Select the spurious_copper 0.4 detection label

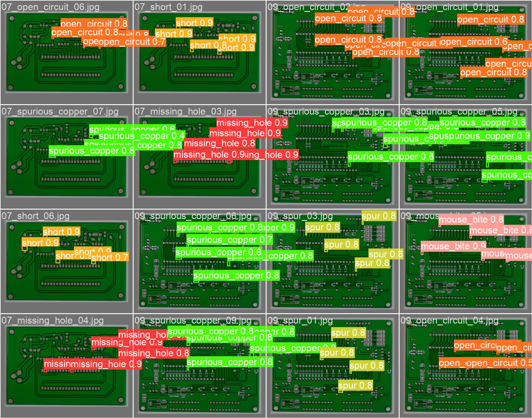[x=142, y=136]
